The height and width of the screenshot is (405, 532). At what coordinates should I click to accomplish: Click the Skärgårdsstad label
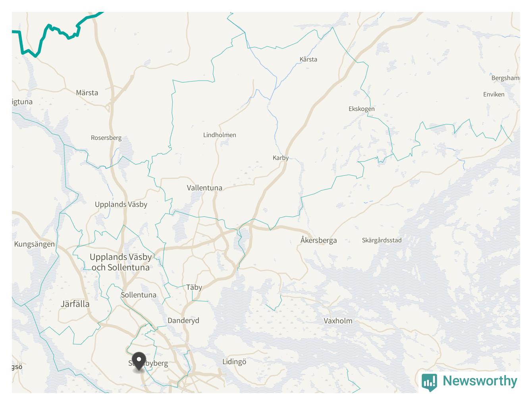tap(382, 240)
